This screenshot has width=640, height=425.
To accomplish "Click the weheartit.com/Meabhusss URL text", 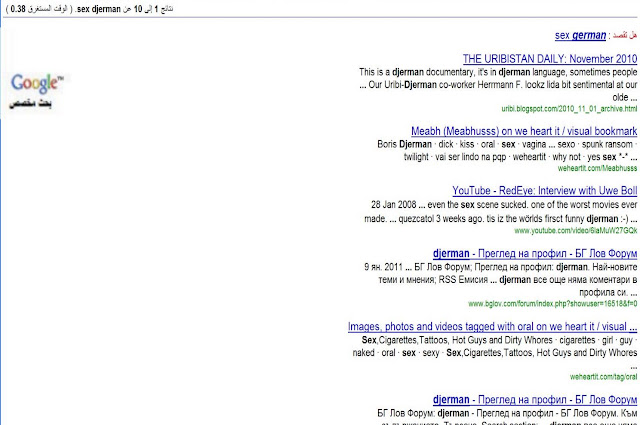I will (x=597, y=168).
